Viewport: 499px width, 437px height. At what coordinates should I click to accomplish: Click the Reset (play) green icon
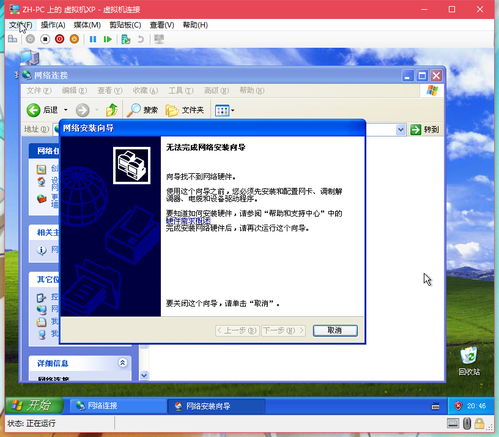click(107, 39)
